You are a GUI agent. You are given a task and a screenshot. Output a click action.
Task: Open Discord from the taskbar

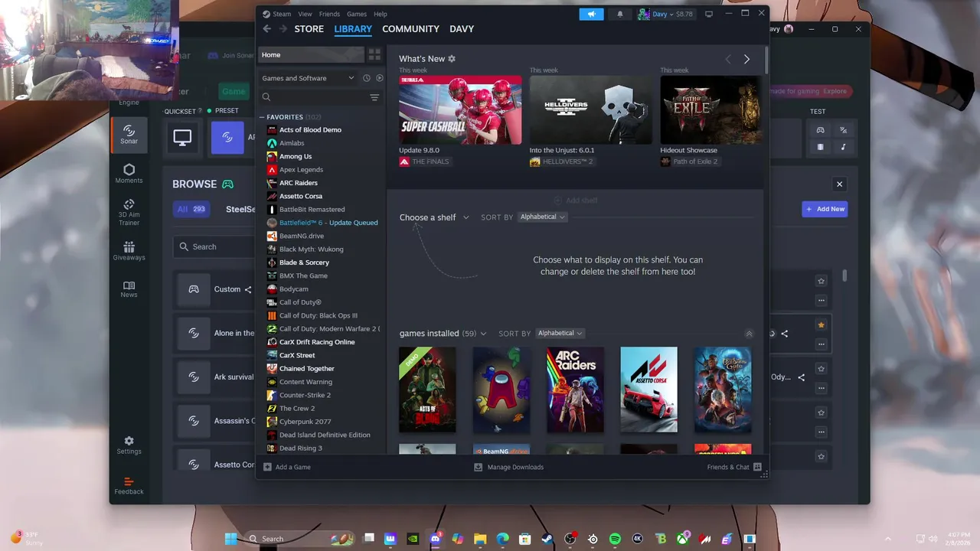click(x=436, y=539)
